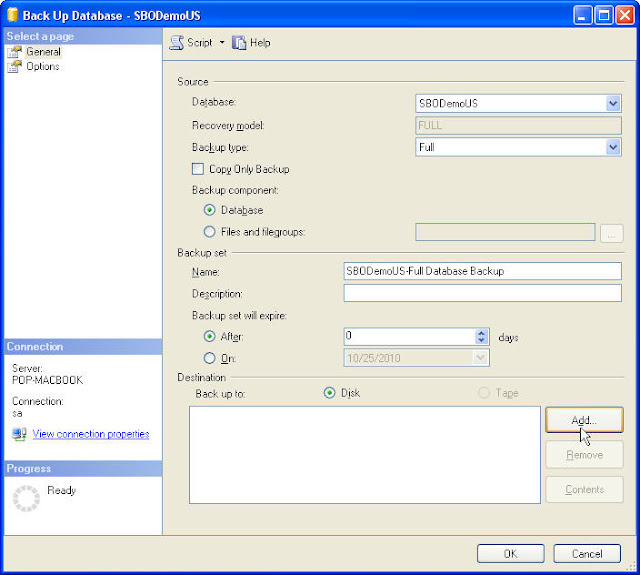Open View connection properties link
Screen dimensions: 640x575
[x=91, y=434]
